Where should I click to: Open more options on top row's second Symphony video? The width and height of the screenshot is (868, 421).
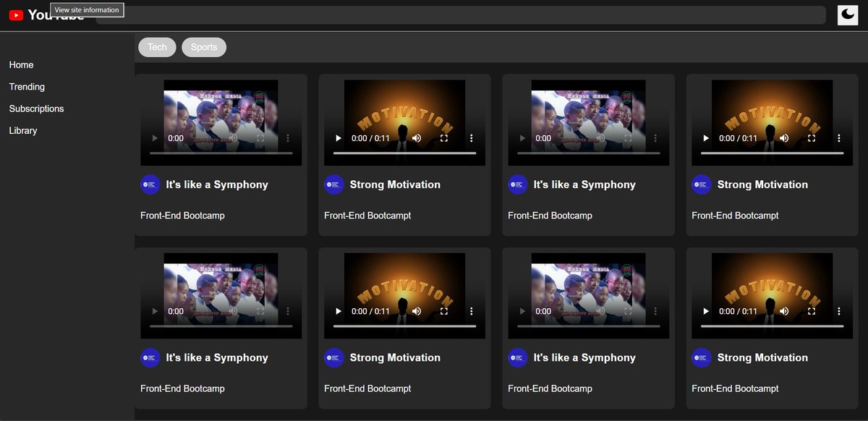coord(655,138)
